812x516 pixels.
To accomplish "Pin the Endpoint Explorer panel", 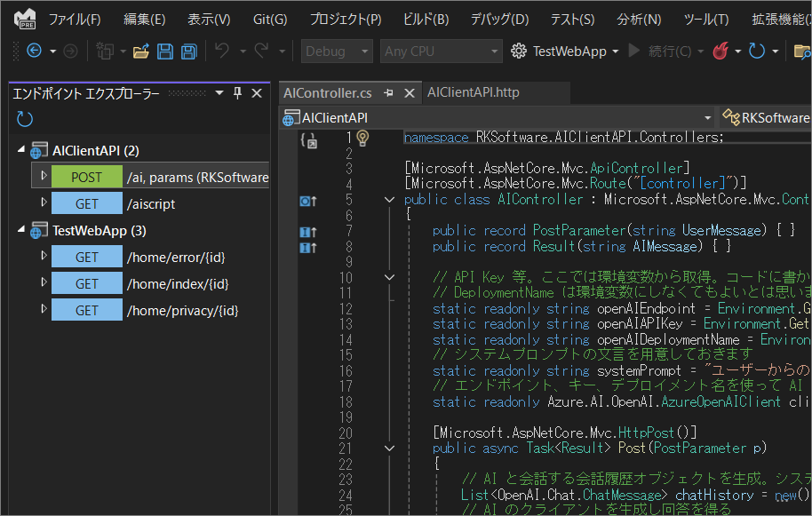I will pos(238,93).
